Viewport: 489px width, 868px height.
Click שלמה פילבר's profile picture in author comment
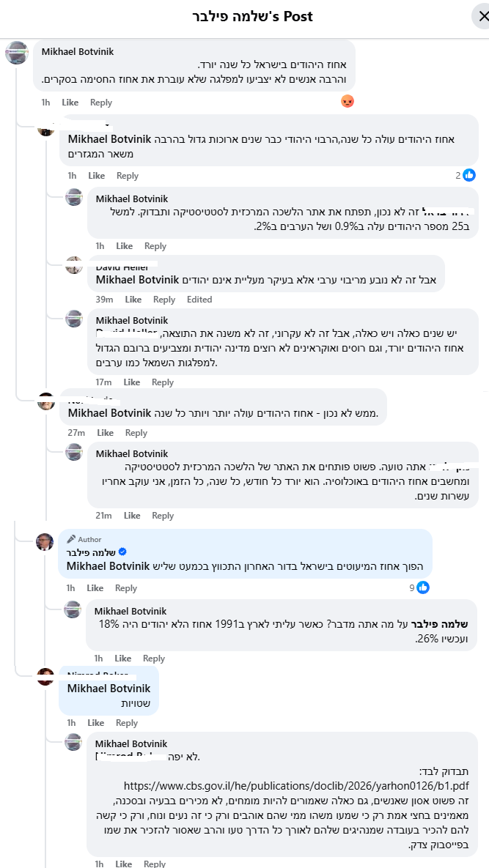tap(45, 542)
